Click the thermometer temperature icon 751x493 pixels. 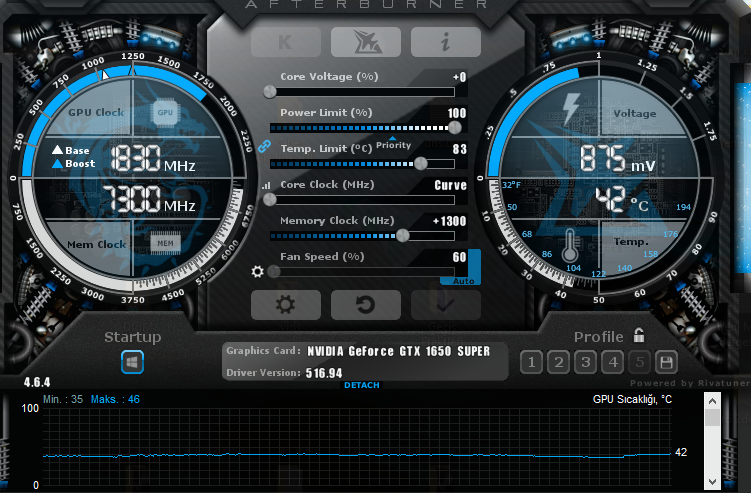pyautogui.click(x=570, y=245)
